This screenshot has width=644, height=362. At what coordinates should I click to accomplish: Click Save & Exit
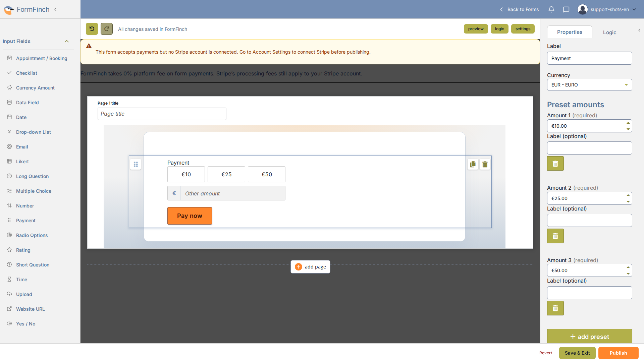[x=577, y=353]
